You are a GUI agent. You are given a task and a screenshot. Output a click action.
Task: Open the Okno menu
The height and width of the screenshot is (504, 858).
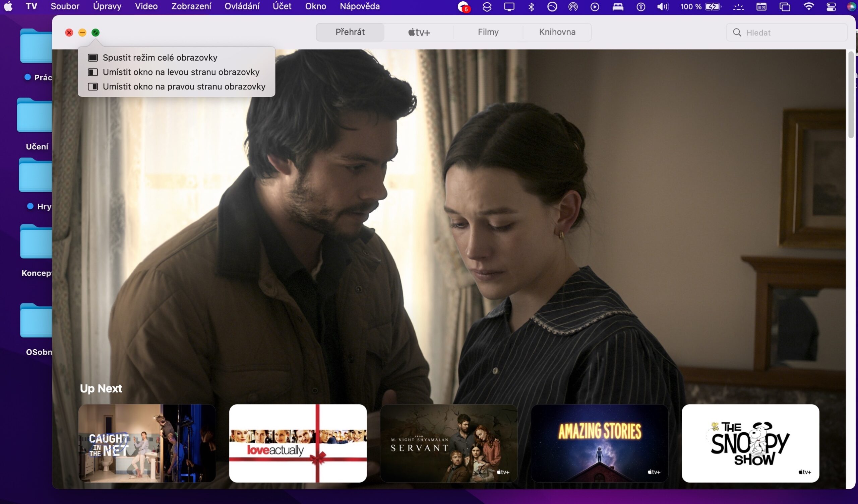pos(315,6)
